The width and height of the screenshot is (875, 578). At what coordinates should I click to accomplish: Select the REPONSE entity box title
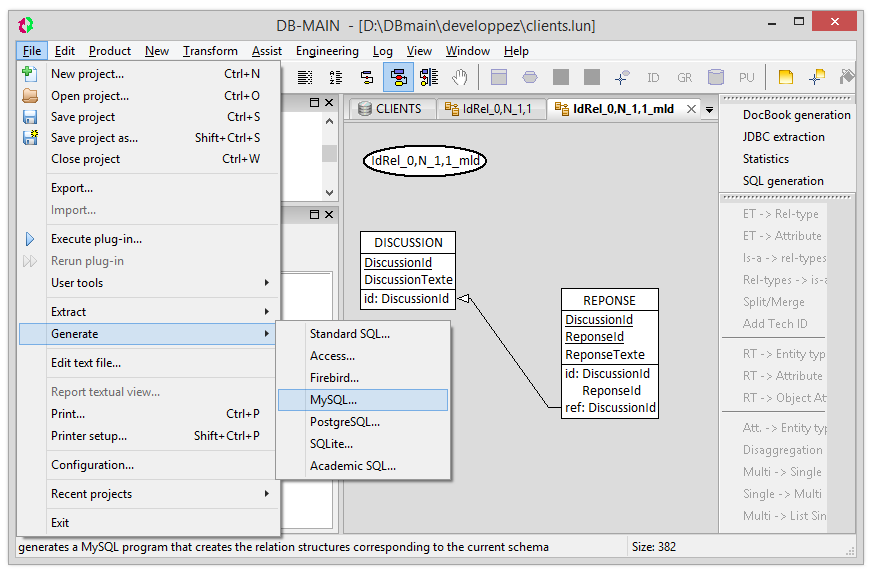(609, 301)
